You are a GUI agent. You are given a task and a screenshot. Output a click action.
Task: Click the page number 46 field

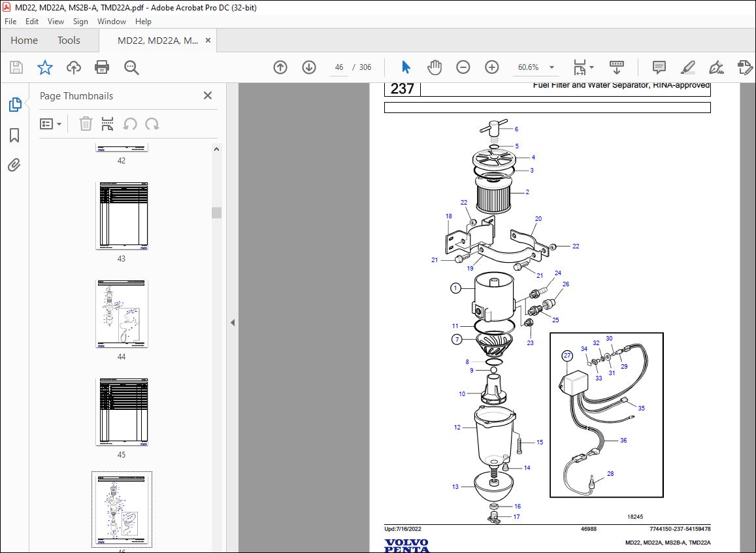(339, 67)
